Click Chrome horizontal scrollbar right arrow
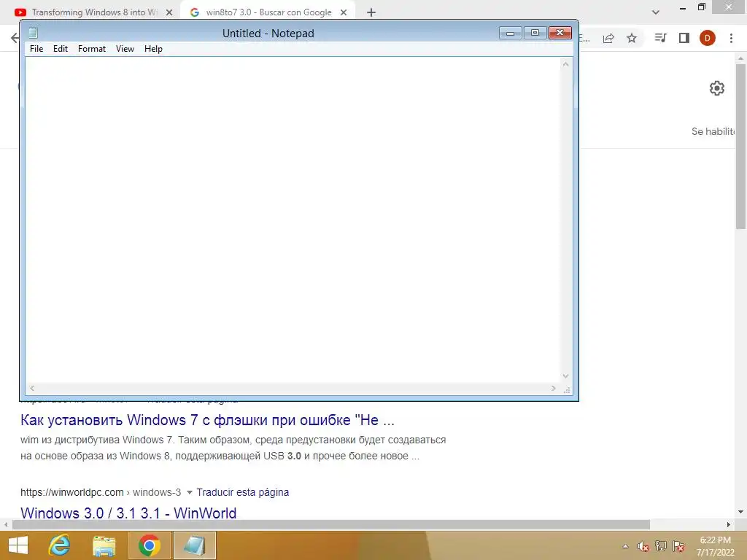The height and width of the screenshot is (560, 747). [729, 524]
